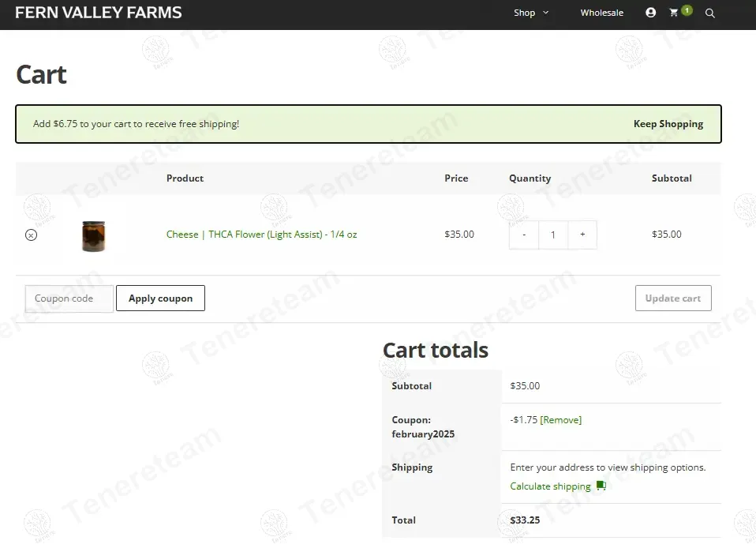
Task: Expand the Shop dropdown menu
Action: tap(531, 13)
